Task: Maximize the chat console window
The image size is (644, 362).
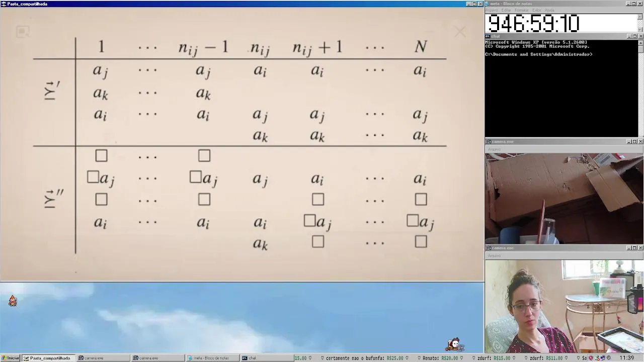Action: [x=634, y=36]
